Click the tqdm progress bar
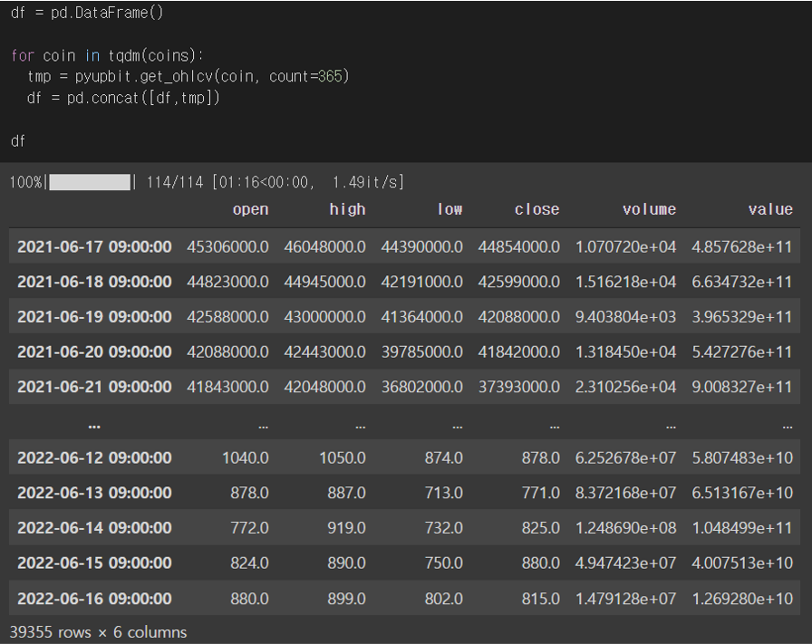The image size is (812, 644). click(x=90, y=182)
